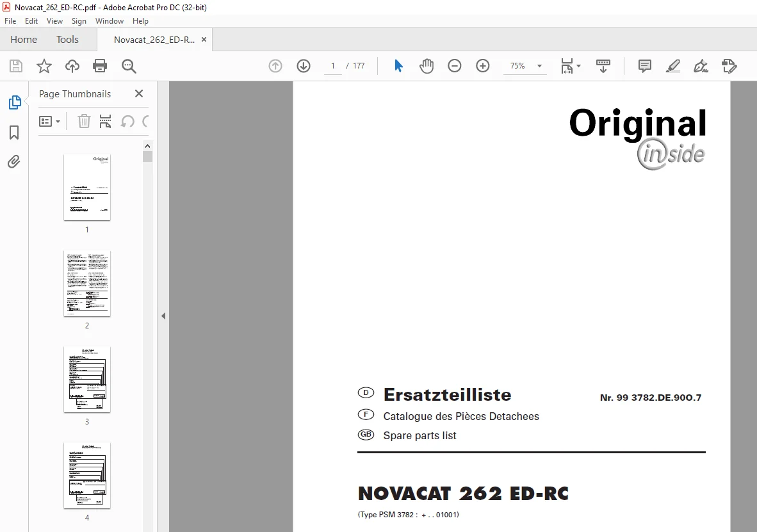Open thumbnails panel options dropdown
The height and width of the screenshot is (532, 757).
49,121
